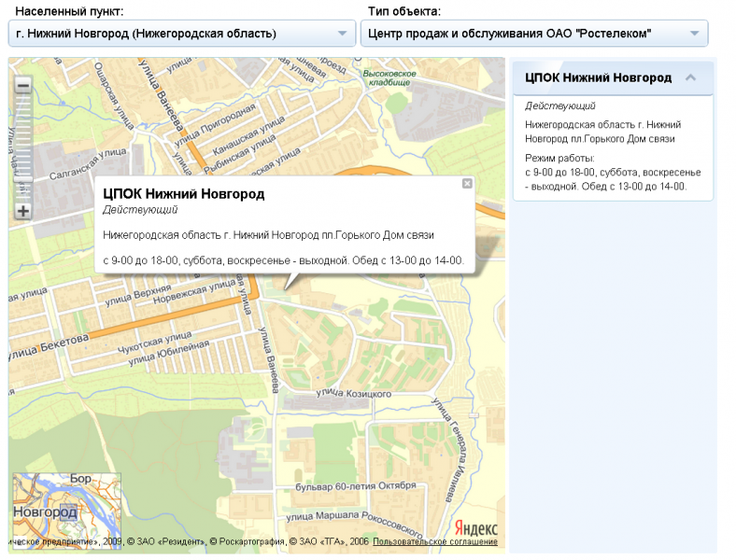This screenshot has width=736, height=560.
Task: Click the бульвар 60-летия Октября label
Action: [355, 486]
